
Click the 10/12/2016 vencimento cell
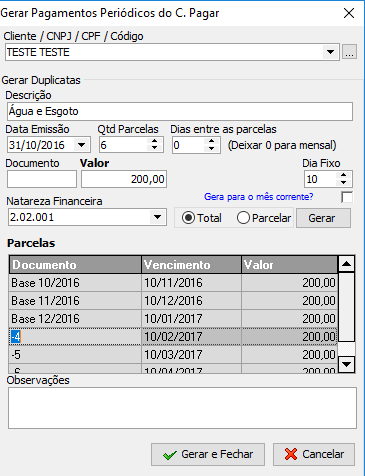(191, 301)
